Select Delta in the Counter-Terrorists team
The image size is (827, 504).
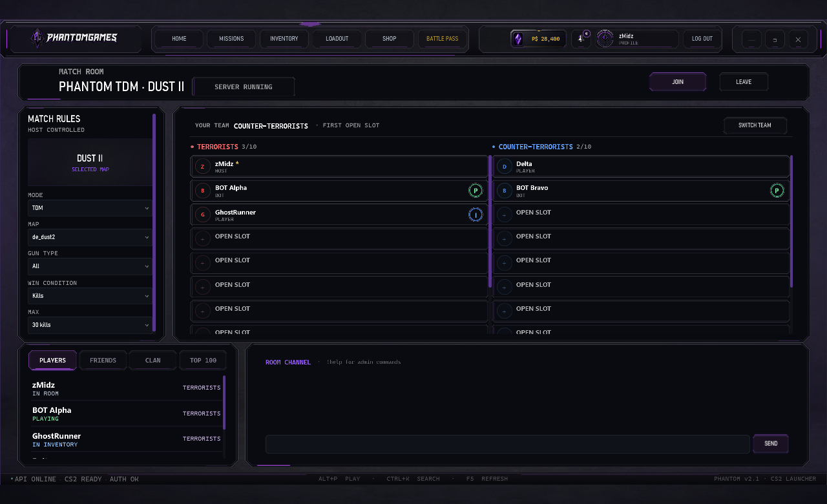pos(641,167)
